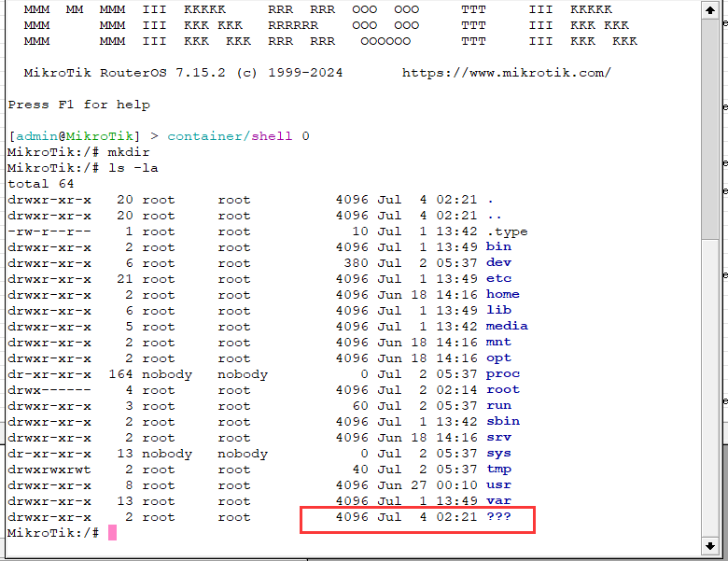Click the "1999-2024" copyright years
The width and height of the screenshot is (728, 561).
pos(305,73)
